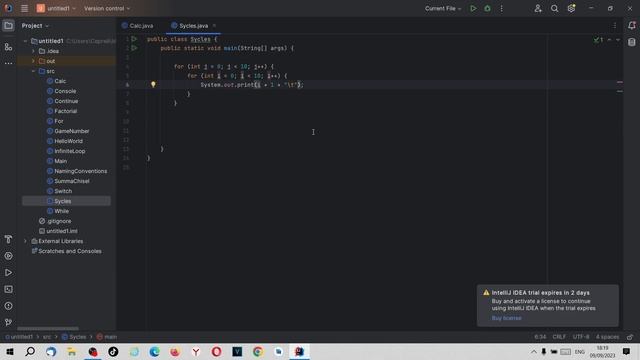
Task: Click the yellow intention light bulb
Action: coord(153,84)
